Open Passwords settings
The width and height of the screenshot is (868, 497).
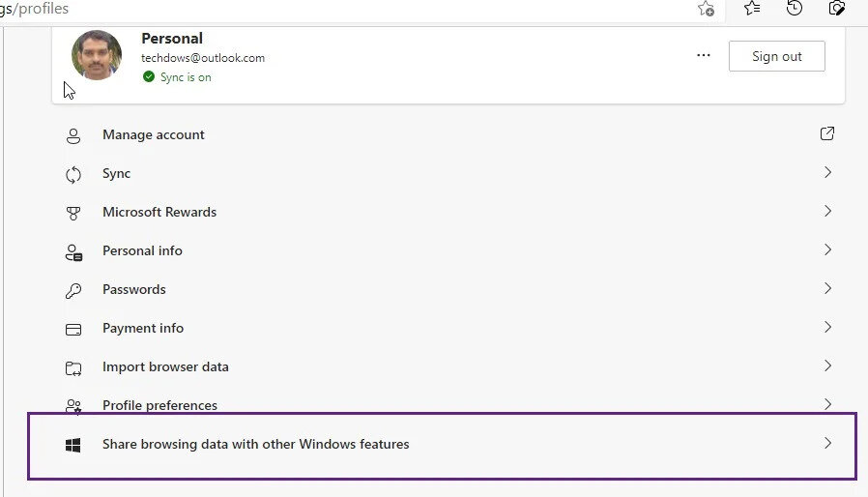448,290
